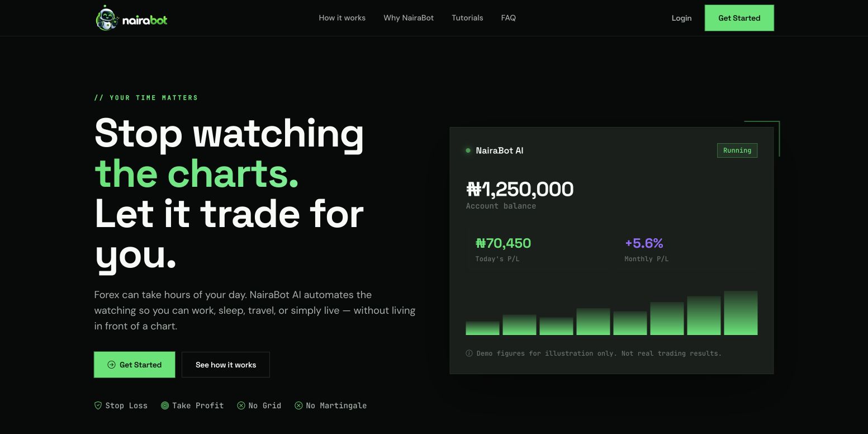Click the nairabot wordmark in the header
The width and height of the screenshot is (868, 434).
pos(145,20)
